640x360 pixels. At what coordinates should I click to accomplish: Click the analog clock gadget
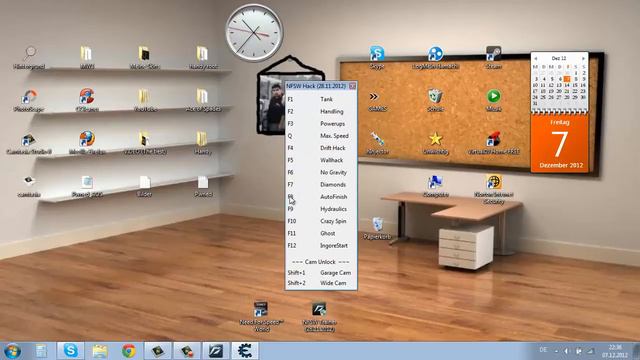[254, 33]
